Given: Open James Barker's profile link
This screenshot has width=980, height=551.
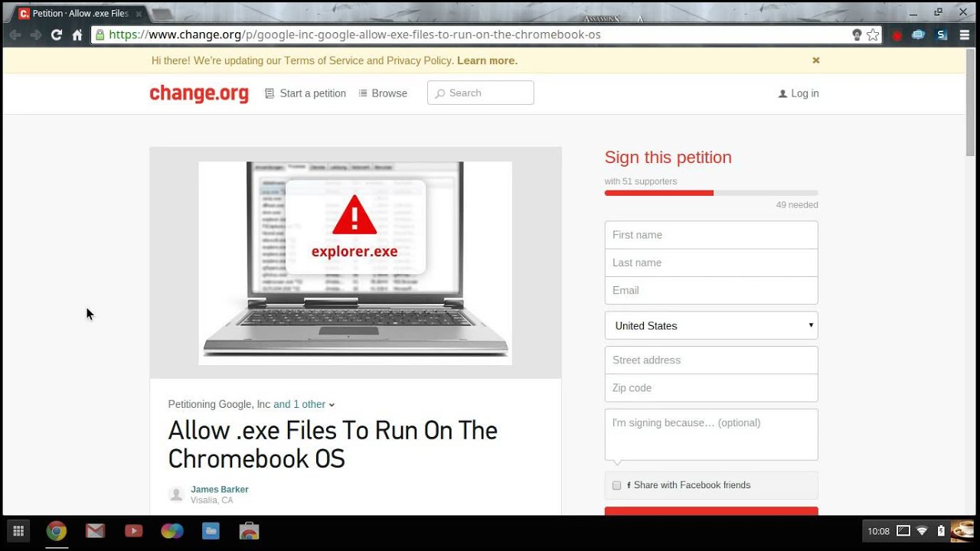Looking at the screenshot, I should coord(220,490).
